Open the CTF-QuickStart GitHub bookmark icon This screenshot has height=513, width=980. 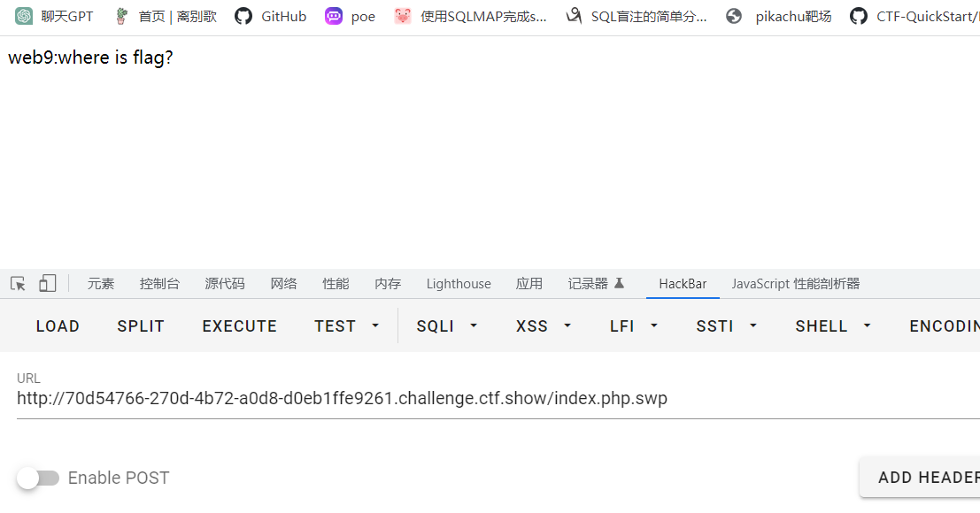pos(858,16)
